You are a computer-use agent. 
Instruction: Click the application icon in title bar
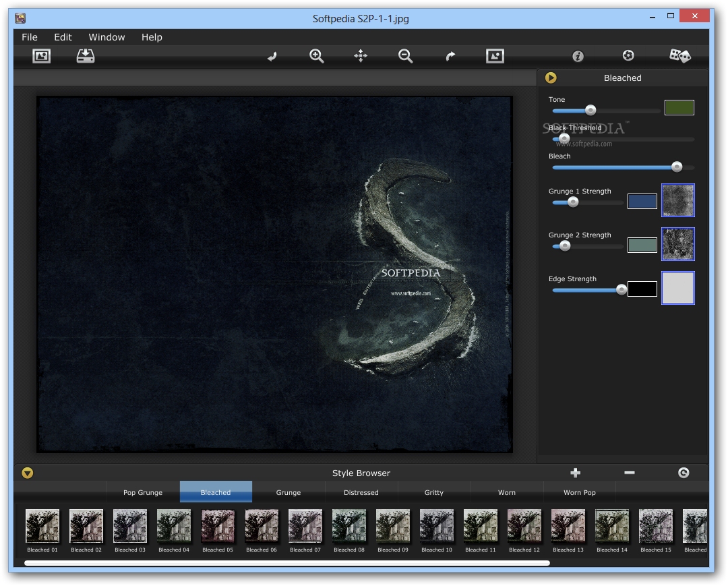[20, 18]
